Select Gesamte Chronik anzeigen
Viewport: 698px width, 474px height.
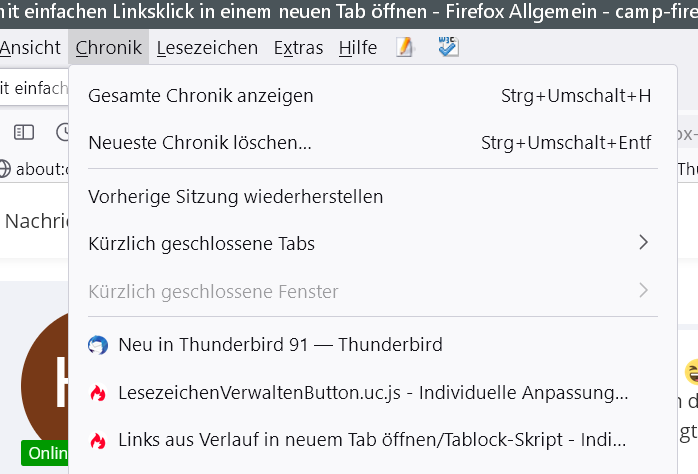click(x=201, y=96)
